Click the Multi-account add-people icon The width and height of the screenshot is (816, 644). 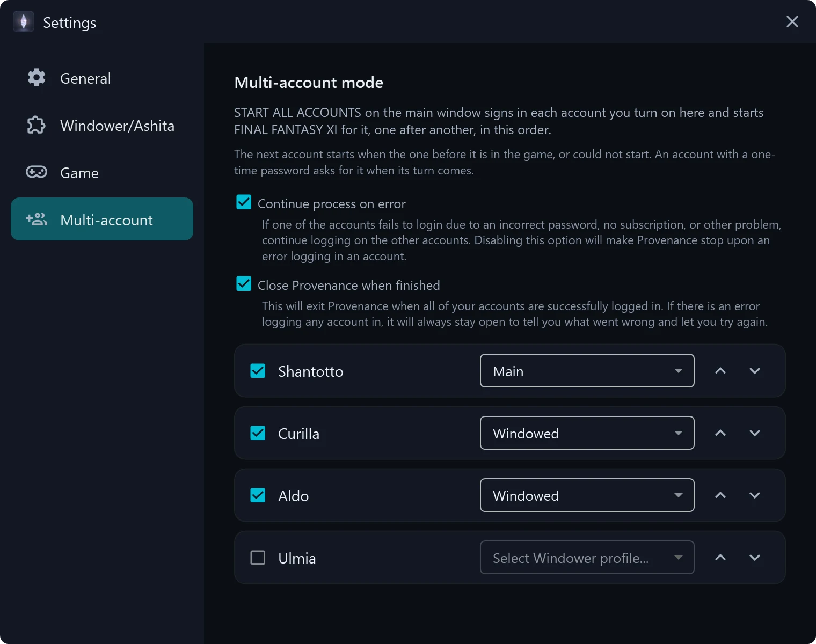[37, 219]
